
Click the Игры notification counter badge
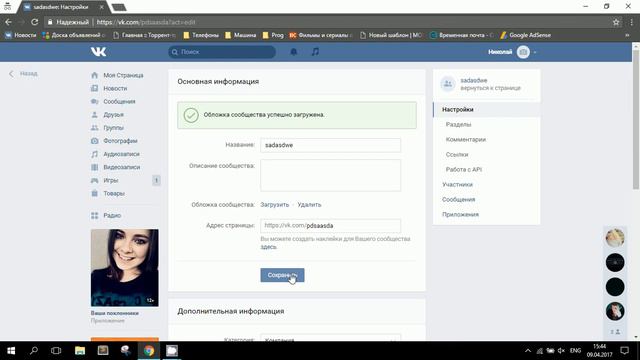coord(156,180)
